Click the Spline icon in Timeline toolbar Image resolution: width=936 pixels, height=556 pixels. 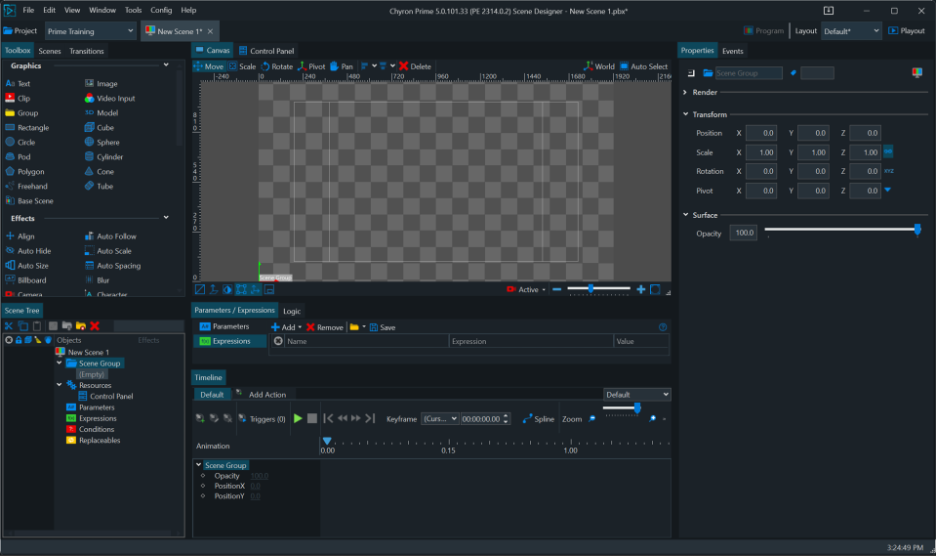pos(538,419)
